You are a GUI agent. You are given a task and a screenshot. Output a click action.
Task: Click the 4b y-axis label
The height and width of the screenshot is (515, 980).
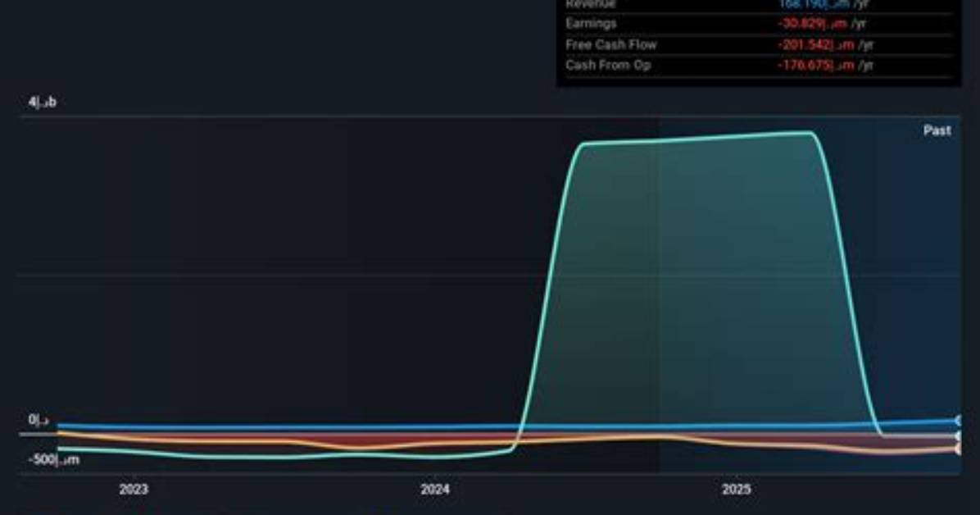(x=42, y=102)
